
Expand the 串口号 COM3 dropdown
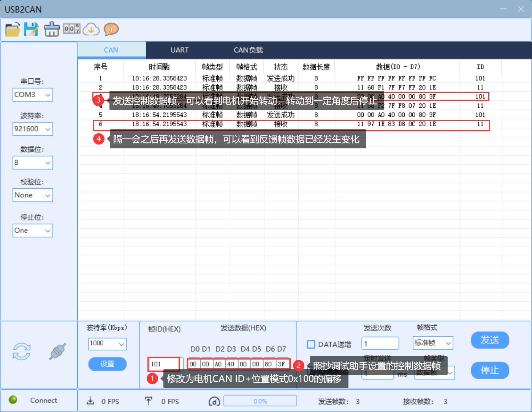pyautogui.click(x=33, y=95)
